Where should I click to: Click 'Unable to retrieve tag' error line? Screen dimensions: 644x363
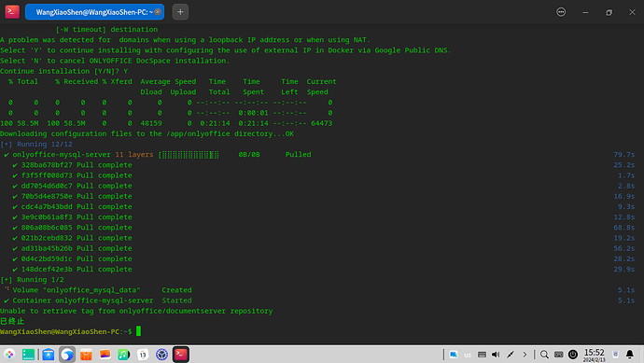136,311
